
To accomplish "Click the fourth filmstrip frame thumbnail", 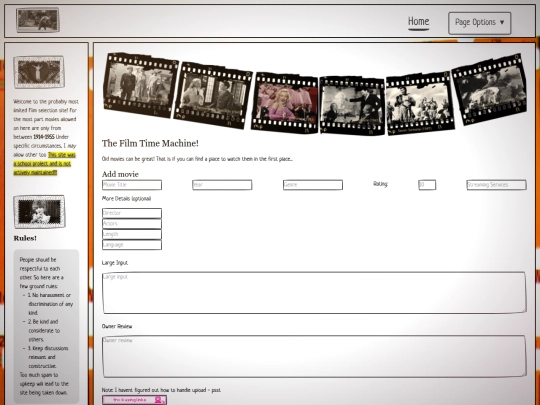I will coord(352,105).
